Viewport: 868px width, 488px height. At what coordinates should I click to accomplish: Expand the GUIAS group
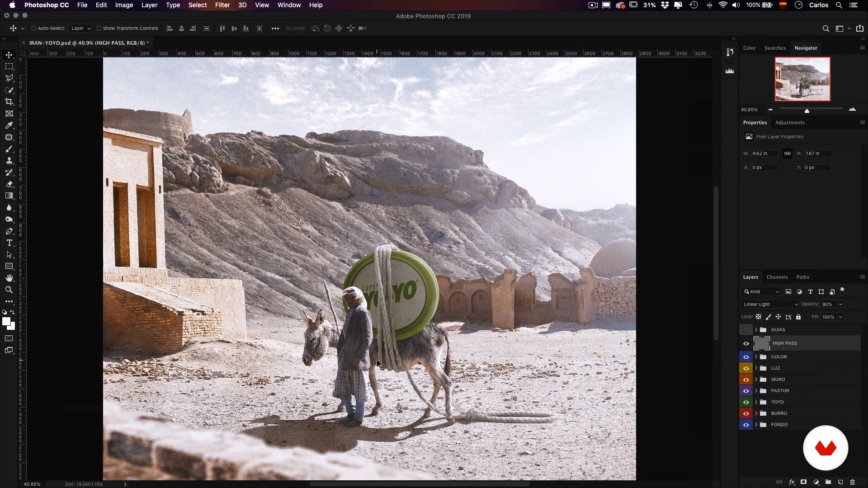click(756, 329)
